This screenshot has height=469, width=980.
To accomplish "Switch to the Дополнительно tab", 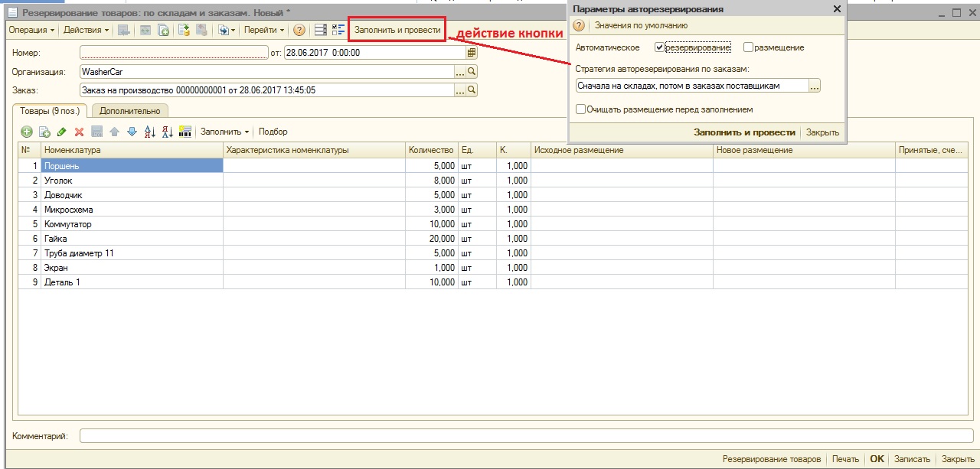I will pyautogui.click(x=129, y=111).
